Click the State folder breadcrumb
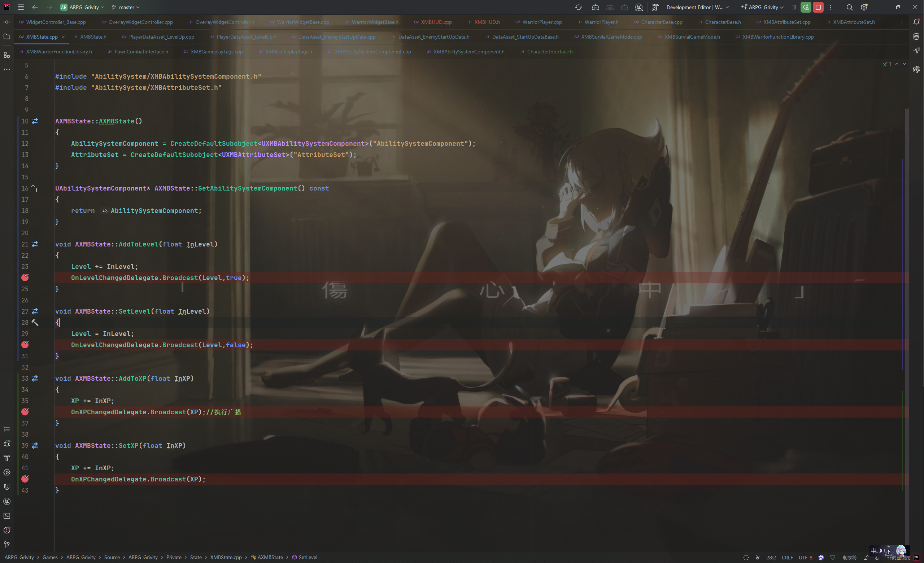Screen dimensions: 924x563 coord(196,557)
